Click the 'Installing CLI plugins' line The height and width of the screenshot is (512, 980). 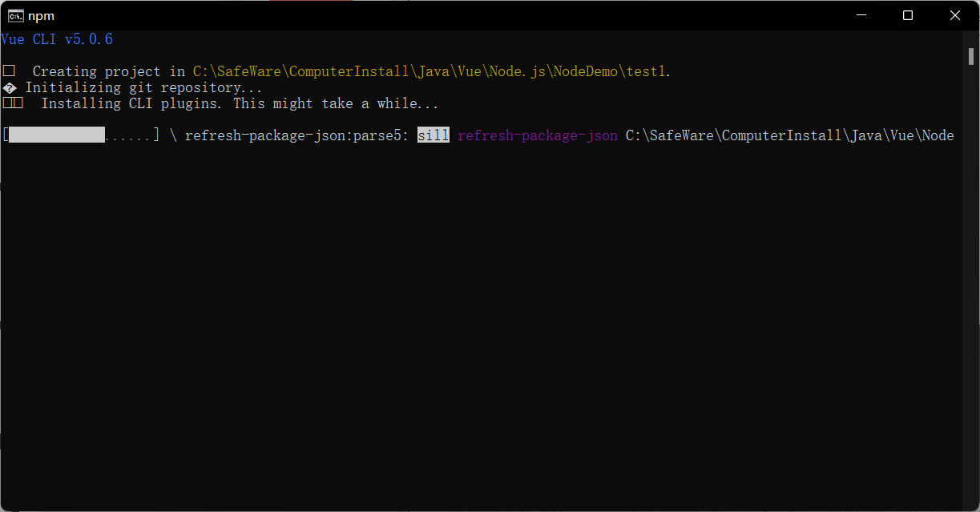pos(240,103)
